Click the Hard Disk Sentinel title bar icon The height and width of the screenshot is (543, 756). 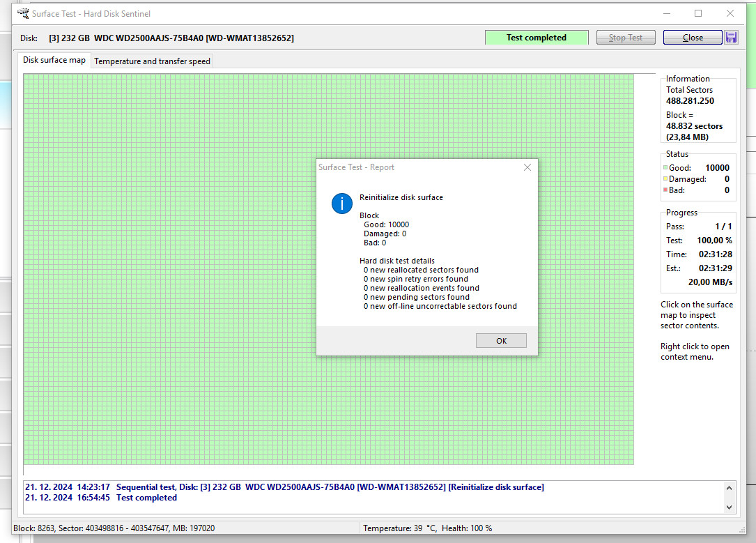click(x=24, y=13)
